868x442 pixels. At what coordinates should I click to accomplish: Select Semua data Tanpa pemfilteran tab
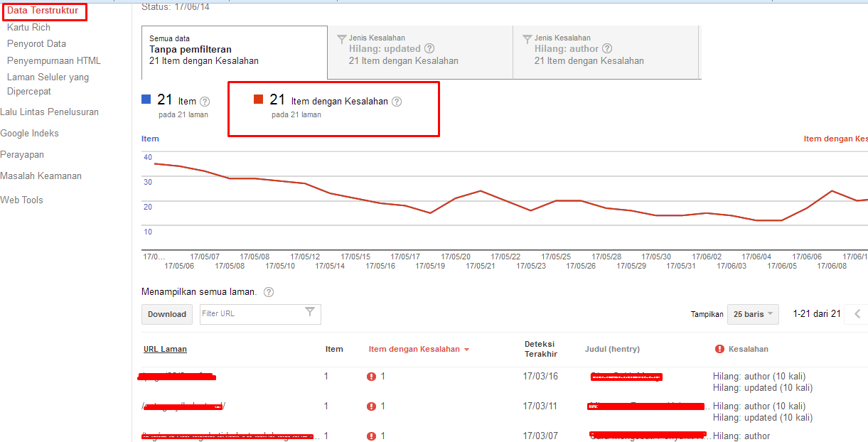coord(235,52)
